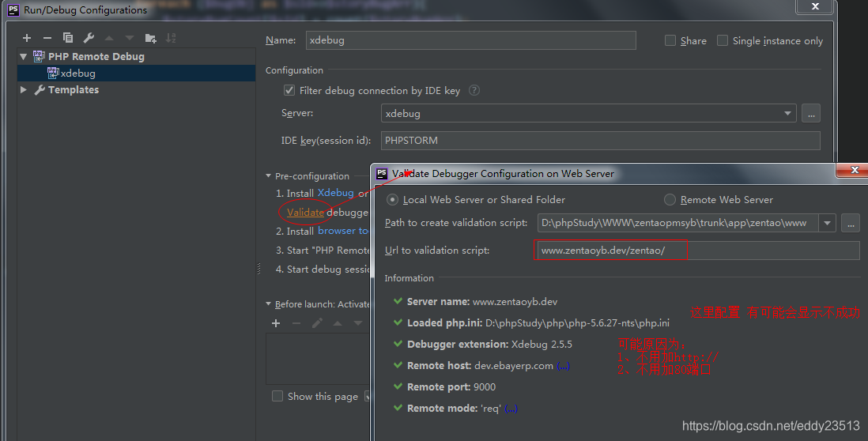Screen dimensions: 868x441
Task: Close the Validate Debugger Configuration dialog
Action: (854, 171)
